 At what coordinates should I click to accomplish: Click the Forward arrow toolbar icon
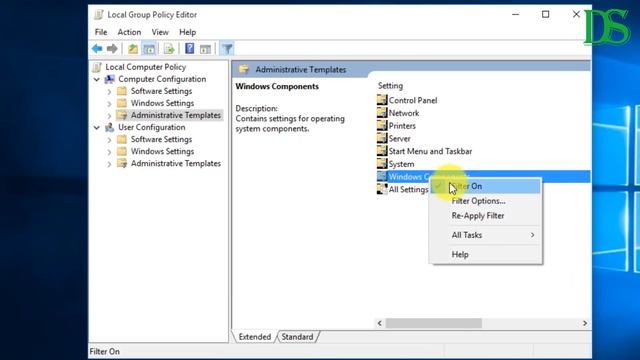coord(112,49)
